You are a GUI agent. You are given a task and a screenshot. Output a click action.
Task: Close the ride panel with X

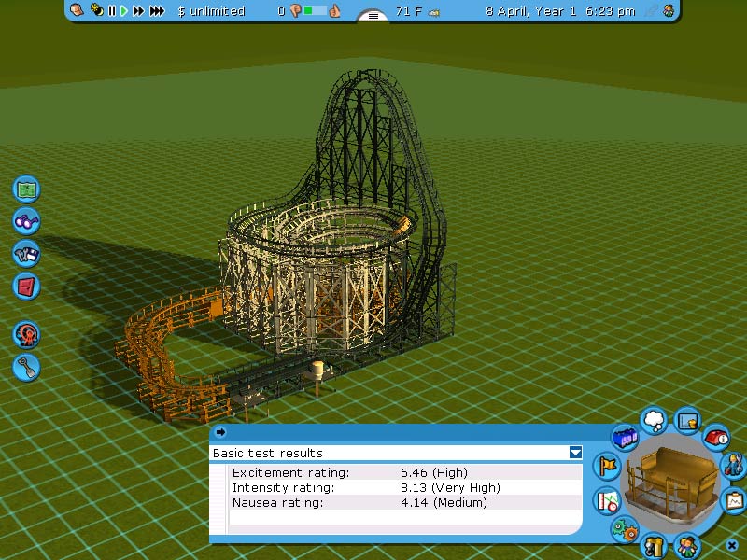pos(732,545)
